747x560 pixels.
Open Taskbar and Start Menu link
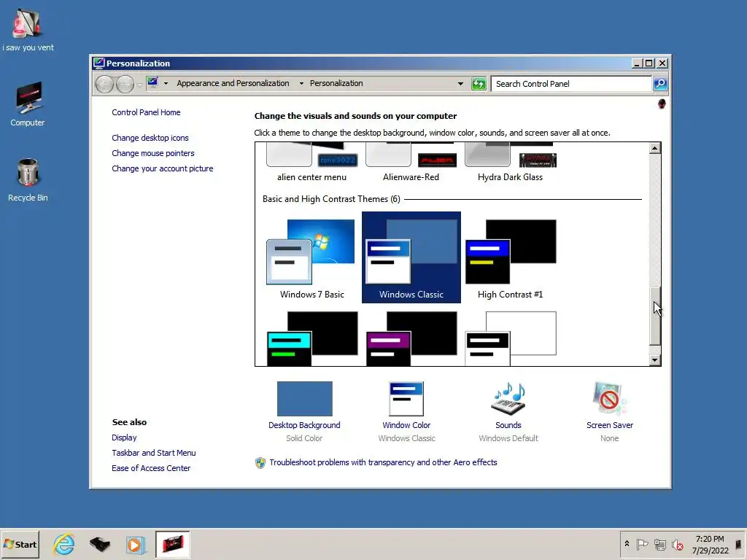[x=153, y=453]
